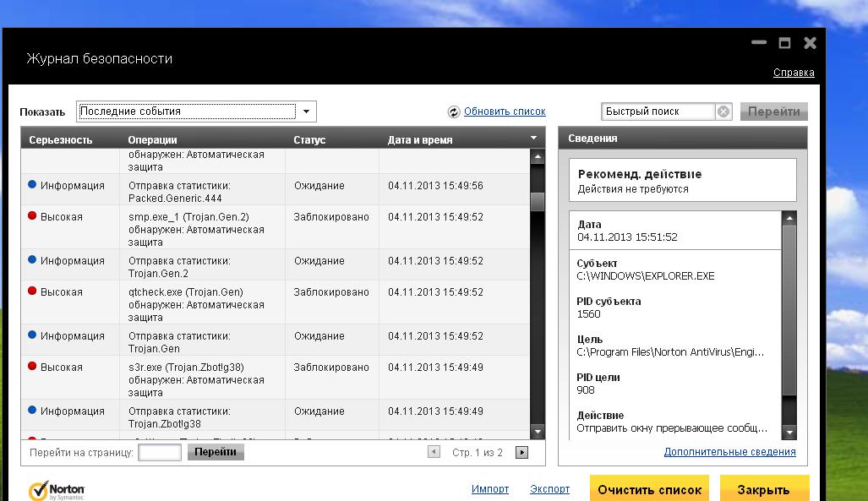This screenshot has height=501, width=868.
Task: Click blue info dot for Packed.Generic.444 entry
Action: (32, 185)
